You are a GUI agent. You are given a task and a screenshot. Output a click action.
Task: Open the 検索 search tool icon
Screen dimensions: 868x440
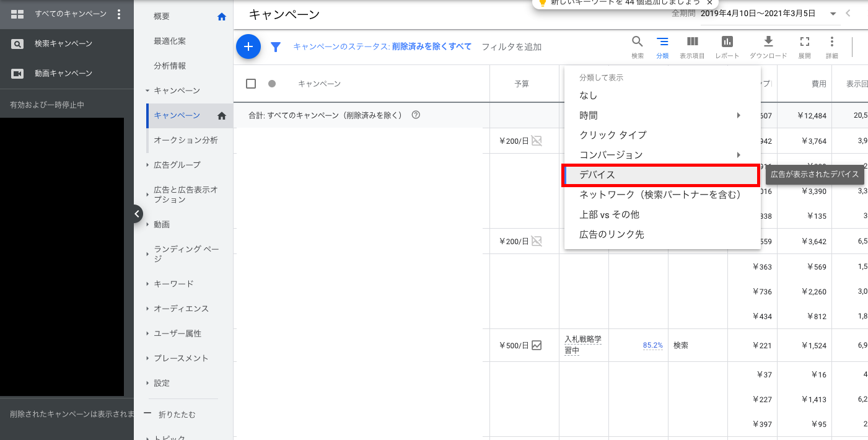pyautogui.click(x=638, y=42)
